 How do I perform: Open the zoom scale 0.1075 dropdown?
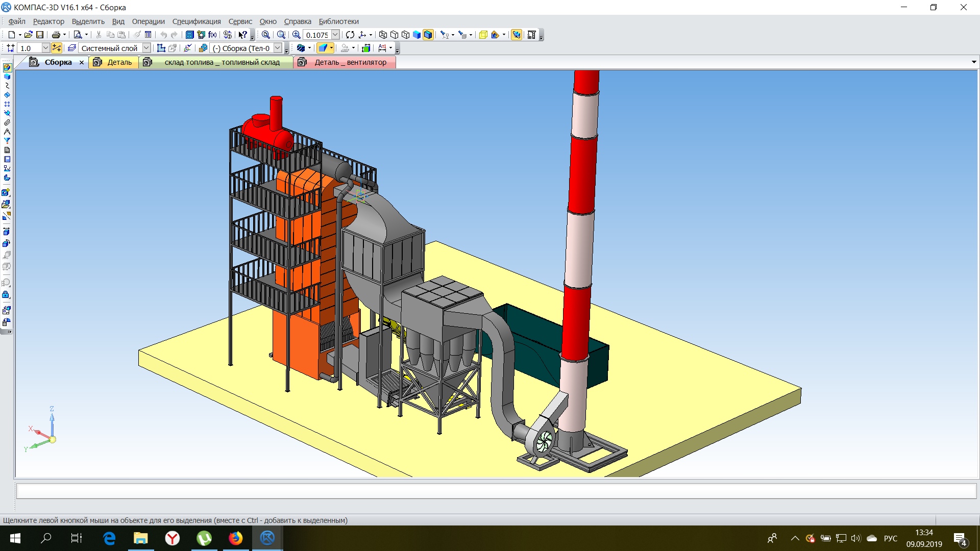click(335, 35)
